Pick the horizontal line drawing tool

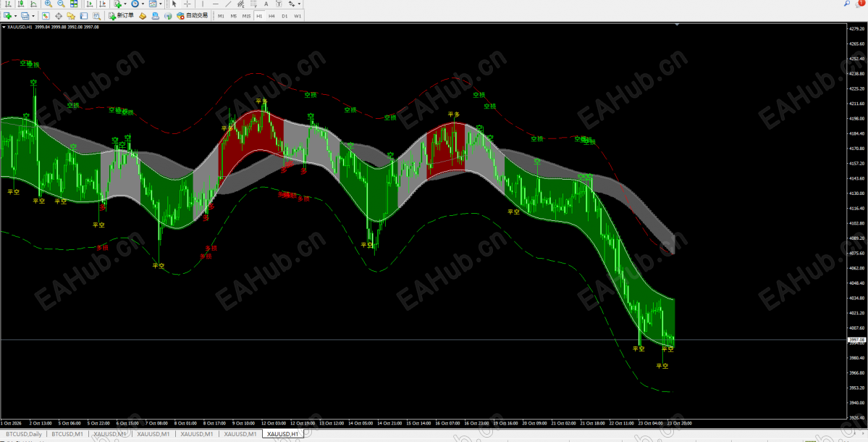click(215, 4)
